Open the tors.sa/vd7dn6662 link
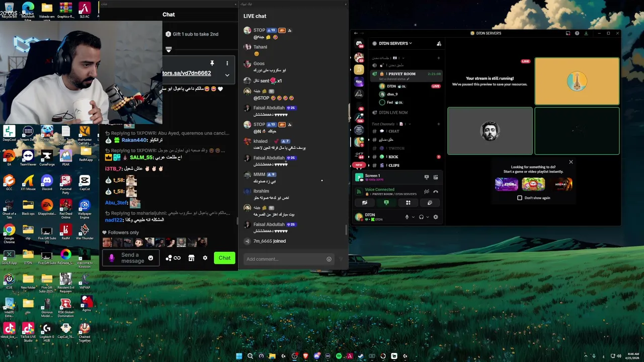The height and width of the screenshot is (362, 644). [187, 73]
